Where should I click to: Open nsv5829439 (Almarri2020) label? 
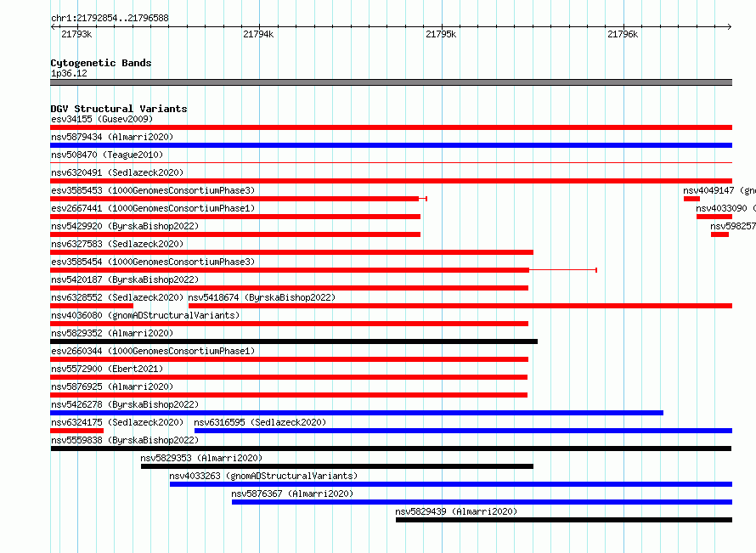click(x=456, y=511)
